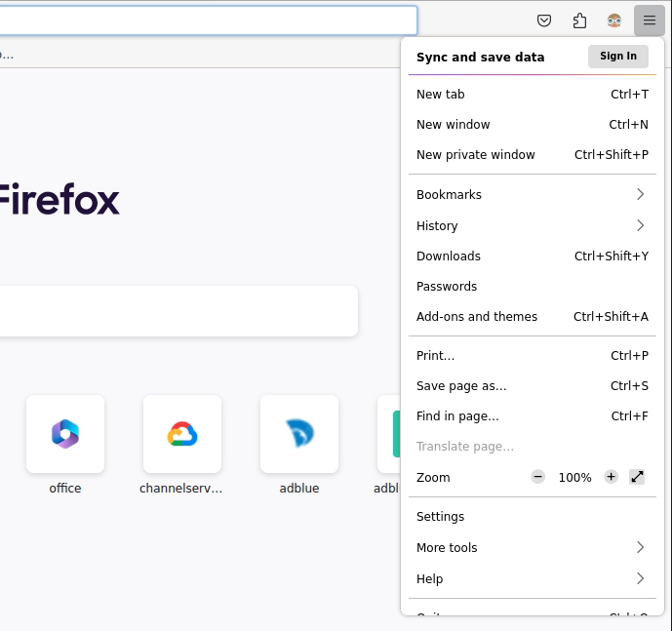Open the adblue shortcut tile
The height and width of the screenshot is (631, 672).
299,434
